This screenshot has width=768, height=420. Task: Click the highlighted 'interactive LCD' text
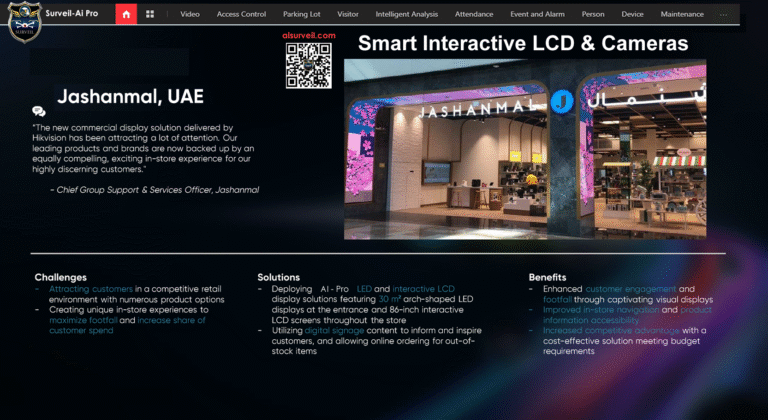(x=424, y=289)
